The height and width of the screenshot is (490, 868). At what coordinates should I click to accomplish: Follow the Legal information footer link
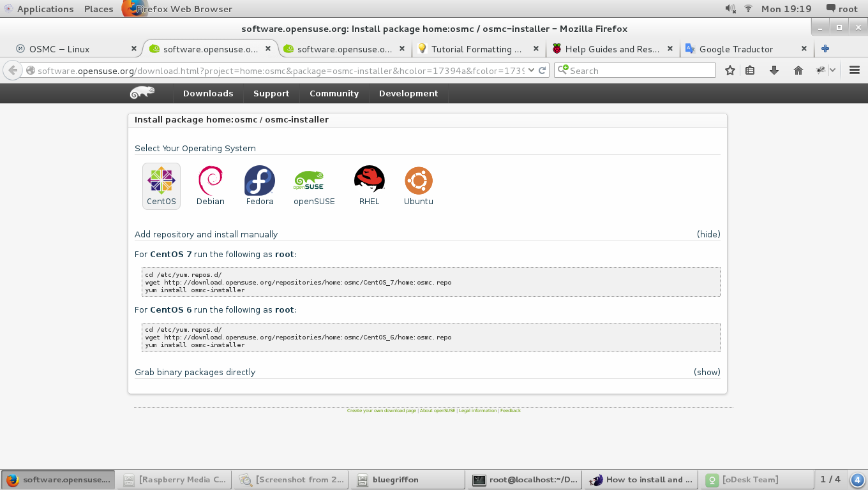click(x=477, y=411)
